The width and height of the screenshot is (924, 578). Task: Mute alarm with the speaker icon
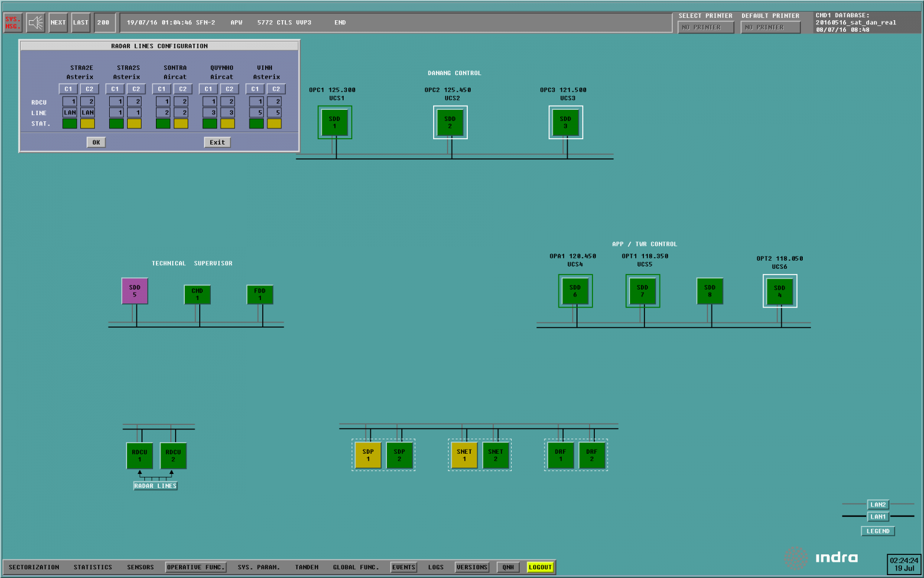(36, 23)
